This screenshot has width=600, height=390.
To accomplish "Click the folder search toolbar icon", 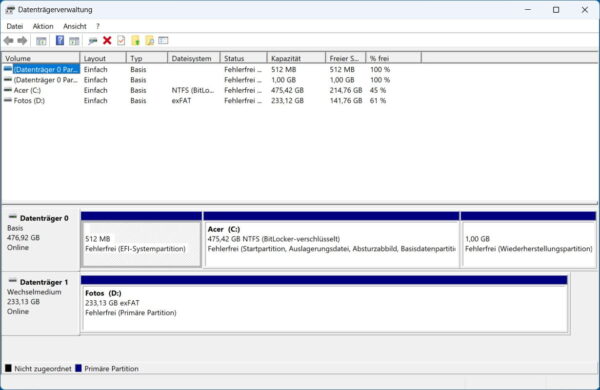I will (150, 40).
